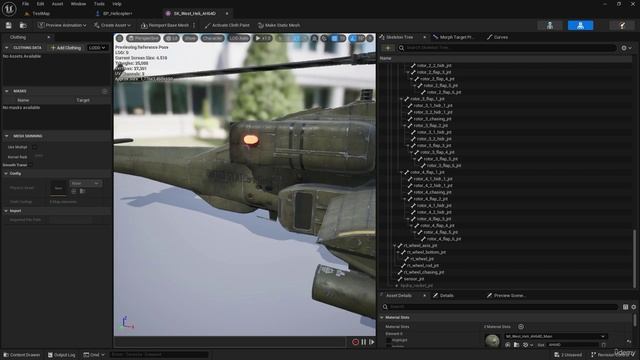The height and width of the screenshot is (360, 640).
Task: Click Add Clothing button
Action: 66,48
